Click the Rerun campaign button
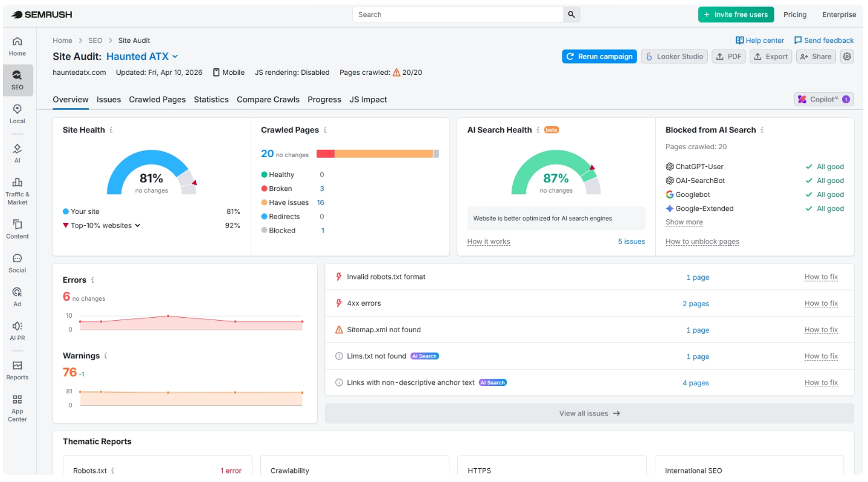 click(x=599, y=56)
